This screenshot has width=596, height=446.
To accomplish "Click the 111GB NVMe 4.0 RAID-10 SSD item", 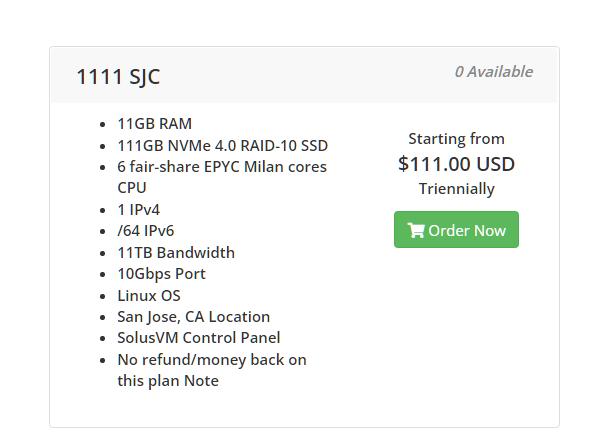I will click(222, 146).
